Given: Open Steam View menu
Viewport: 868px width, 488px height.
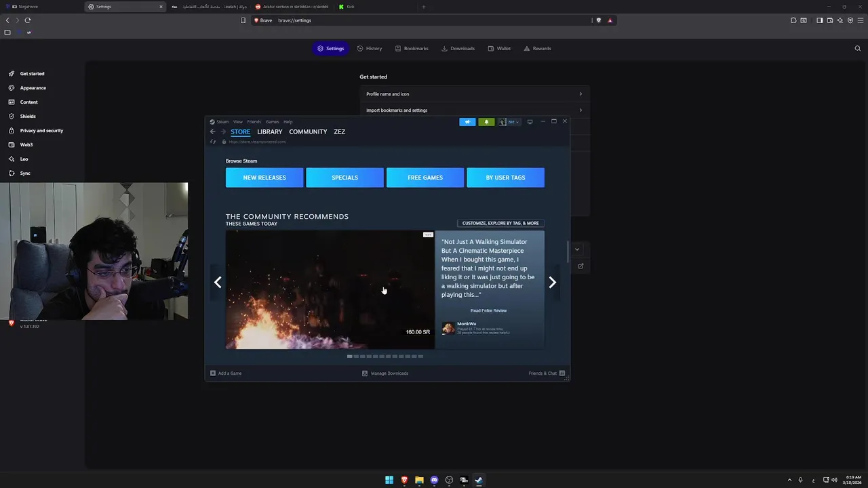Looking at the screenshot, I should (x=238, y=122).
